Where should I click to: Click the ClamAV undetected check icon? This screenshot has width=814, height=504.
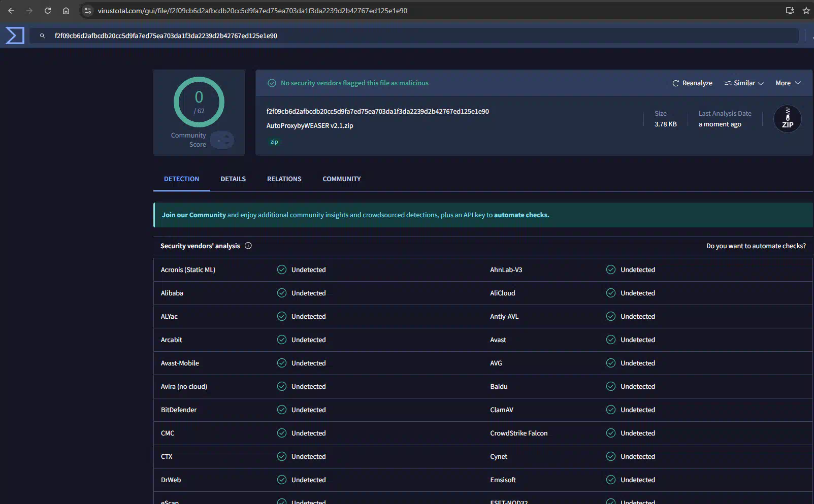(x=611, y=410)
